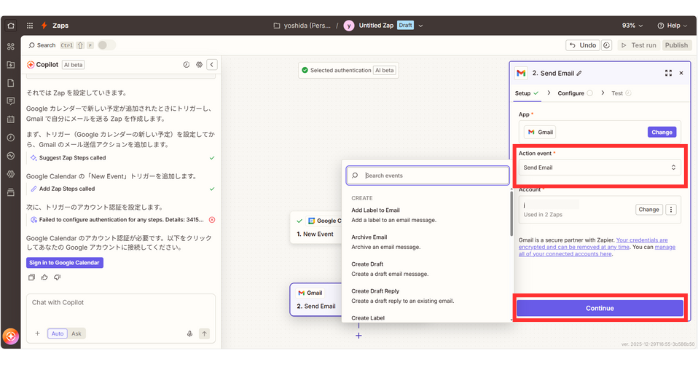Send the Copilot chat message arrow
This screenshot has height=365, width=698.
tap(204, 333)
